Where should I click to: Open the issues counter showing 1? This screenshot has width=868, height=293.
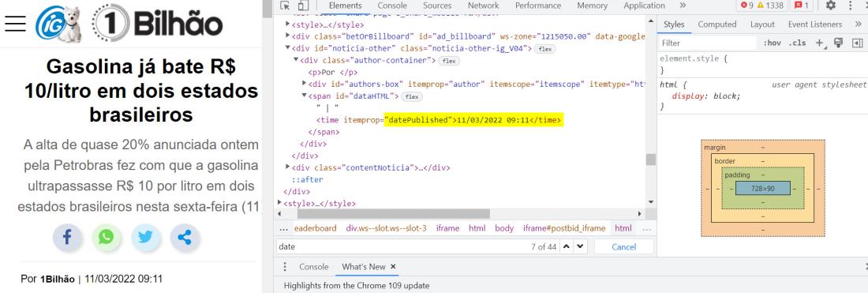802,6
